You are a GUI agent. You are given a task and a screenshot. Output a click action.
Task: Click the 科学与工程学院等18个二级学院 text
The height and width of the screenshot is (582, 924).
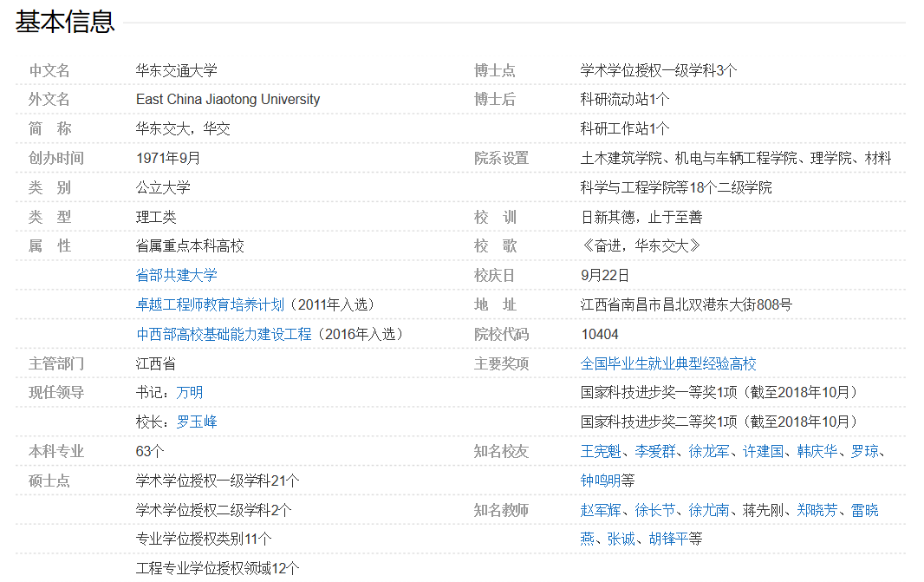676,187
